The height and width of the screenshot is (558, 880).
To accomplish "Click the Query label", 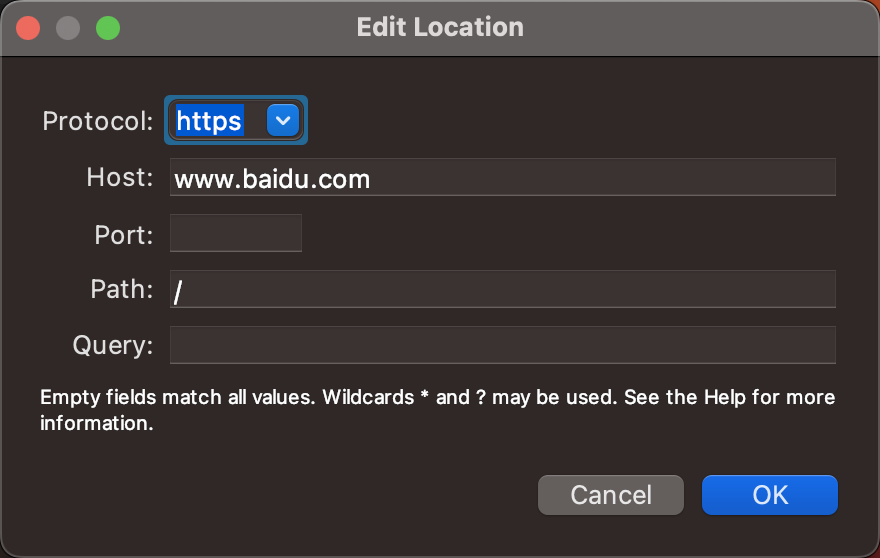I will (113, 346).
